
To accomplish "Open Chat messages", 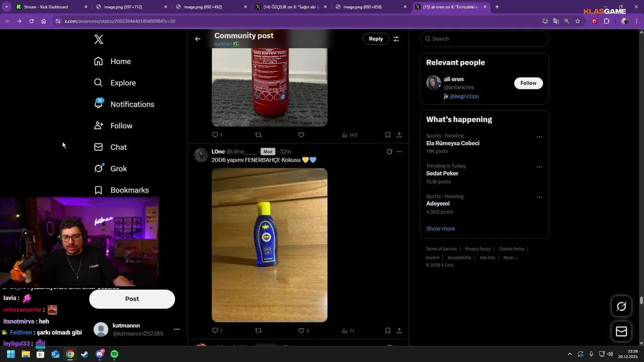I will click(111, 147).
